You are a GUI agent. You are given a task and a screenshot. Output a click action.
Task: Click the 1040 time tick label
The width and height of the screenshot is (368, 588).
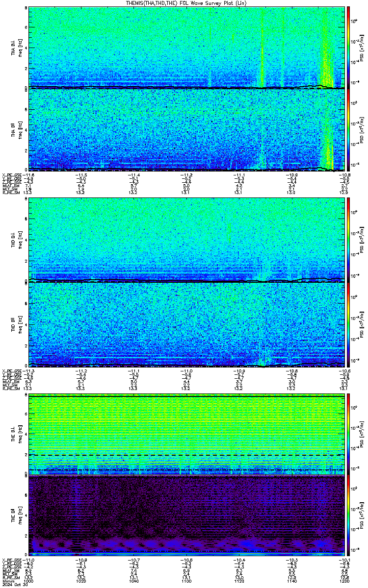(133, 581)
